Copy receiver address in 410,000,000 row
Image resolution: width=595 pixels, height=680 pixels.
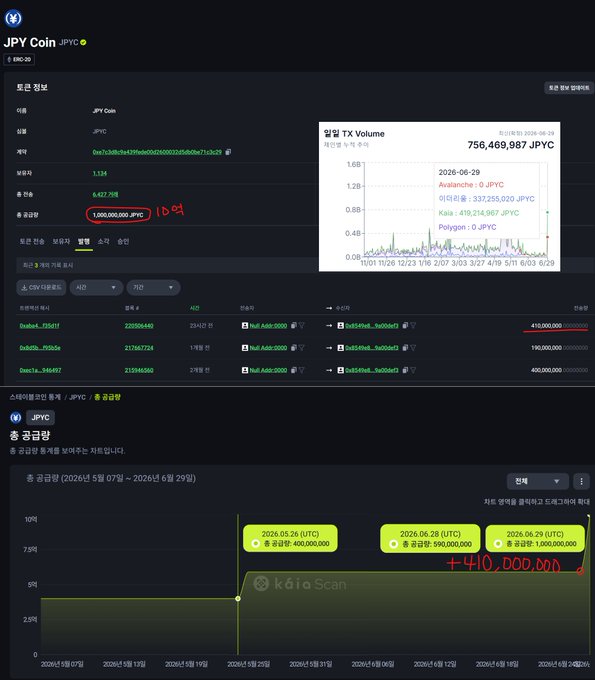coord(405,325)
